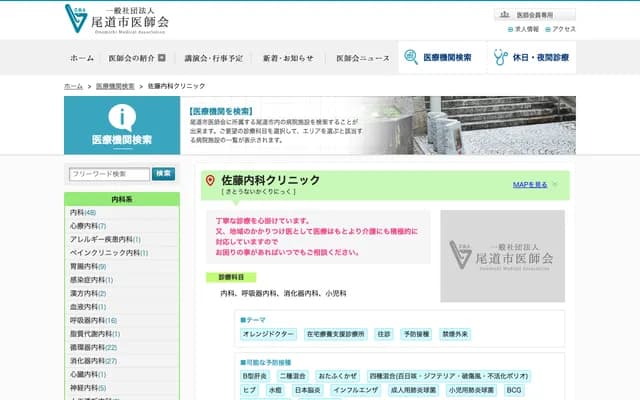640x400 pixels.
Task: Open the 新着・お知らせ menu item
Action: point(288,58)
